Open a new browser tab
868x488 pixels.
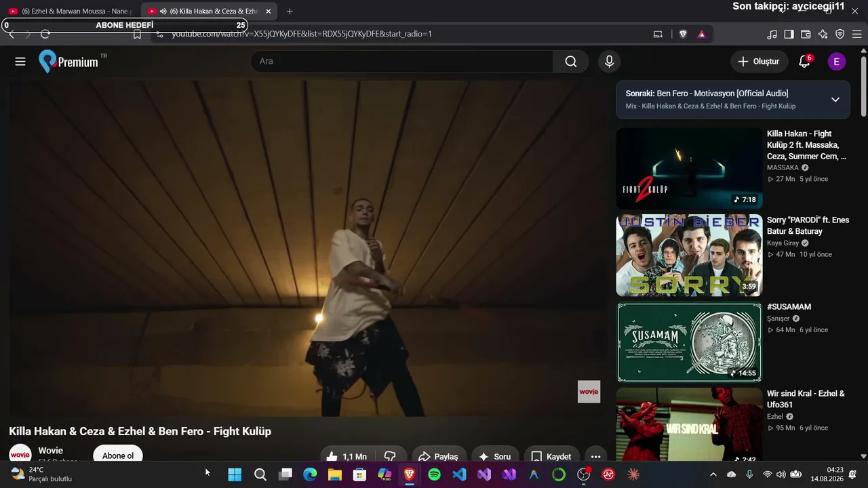290,12
